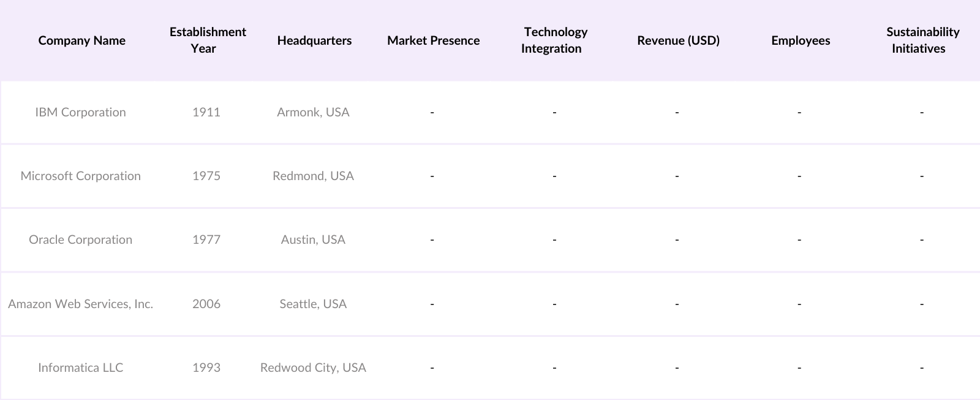Click the Market Presence header
Screen dimensions: 980x400
click(433, 40)
